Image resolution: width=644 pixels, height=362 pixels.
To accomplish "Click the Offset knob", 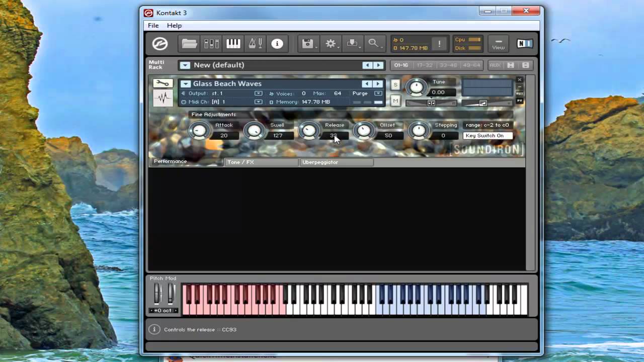I will [x=364, y=131].
